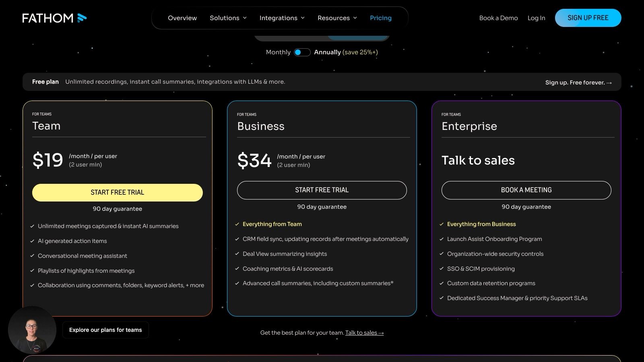The image size is (644, 362).
Task: Click 'Coaching metrics & AI scorecards' feature
Action: coord(288,269)
